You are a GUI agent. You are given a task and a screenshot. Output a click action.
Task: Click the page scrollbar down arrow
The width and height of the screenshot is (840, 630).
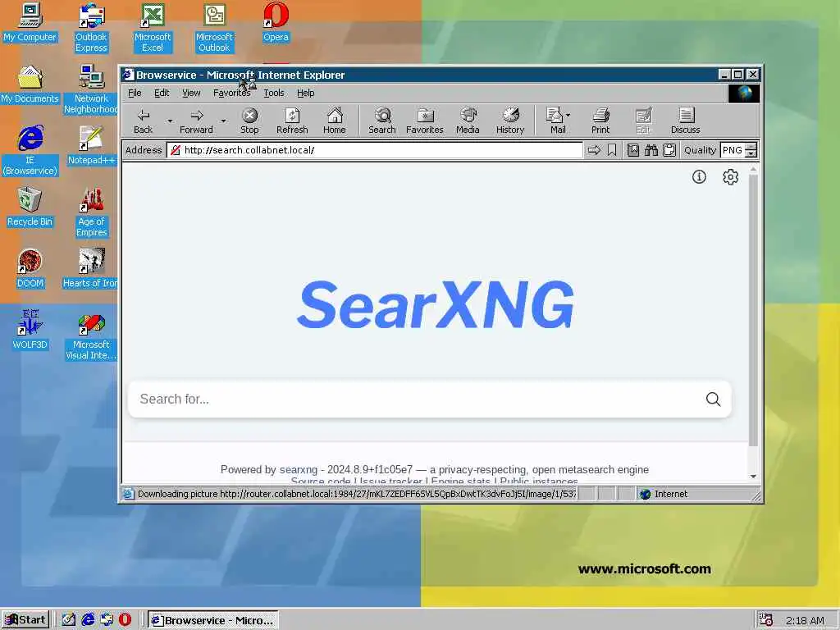[x=753, y=476]
